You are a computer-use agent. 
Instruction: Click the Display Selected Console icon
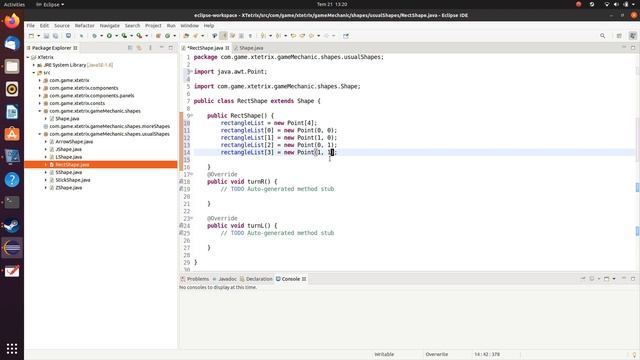tap(592, 279)
